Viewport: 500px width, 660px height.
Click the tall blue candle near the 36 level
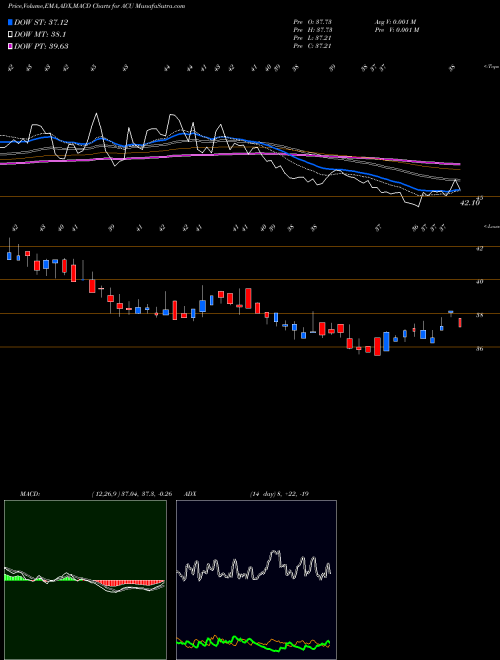(386, 341)
